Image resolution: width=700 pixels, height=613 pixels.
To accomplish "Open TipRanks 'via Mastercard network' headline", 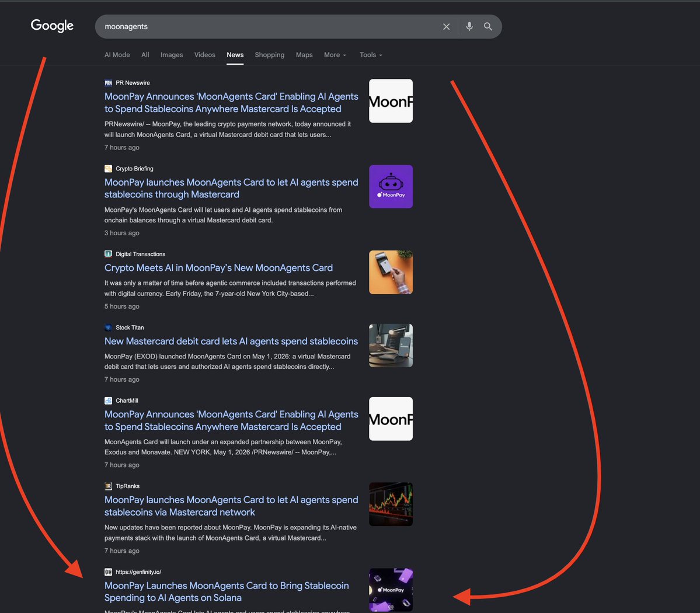I will tap(231, 506).
